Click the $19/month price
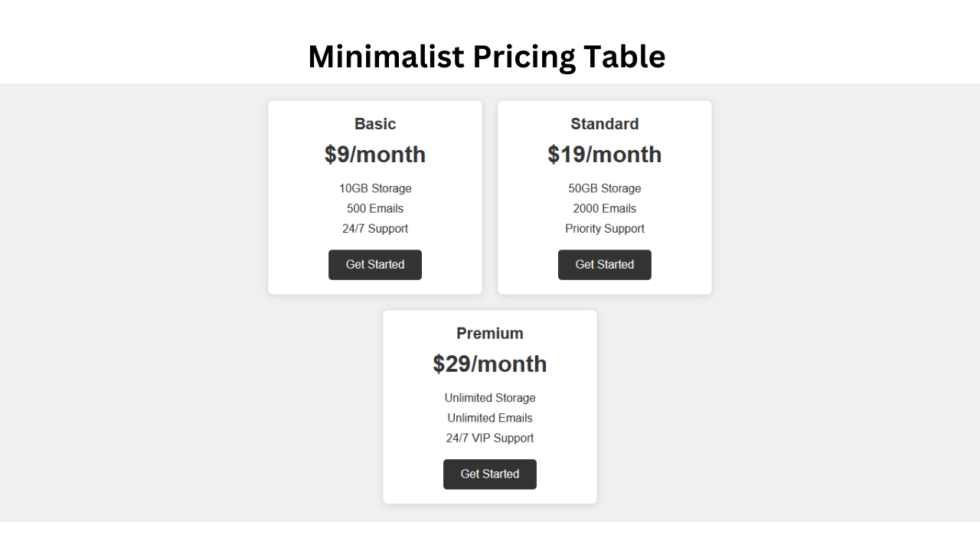The width and height of the screenshot is (980, 551). pos(605,155)
